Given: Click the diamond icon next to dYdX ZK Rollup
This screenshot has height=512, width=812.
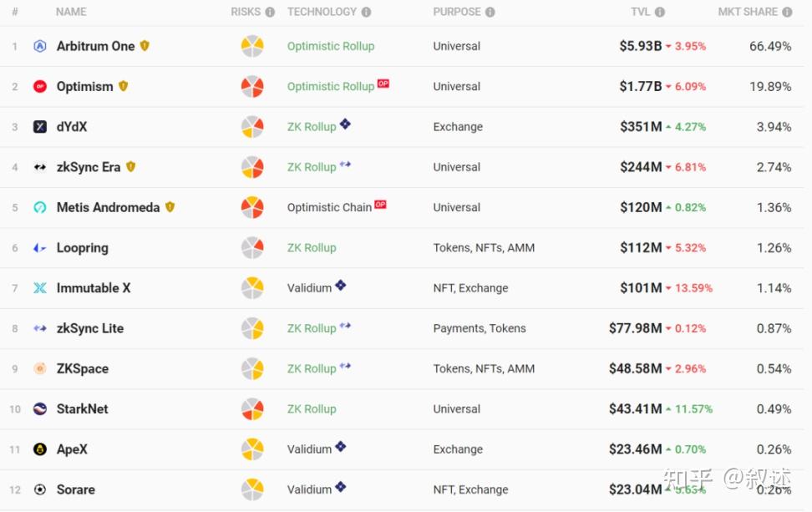Looking at the screenshot, I should point(345,124).
